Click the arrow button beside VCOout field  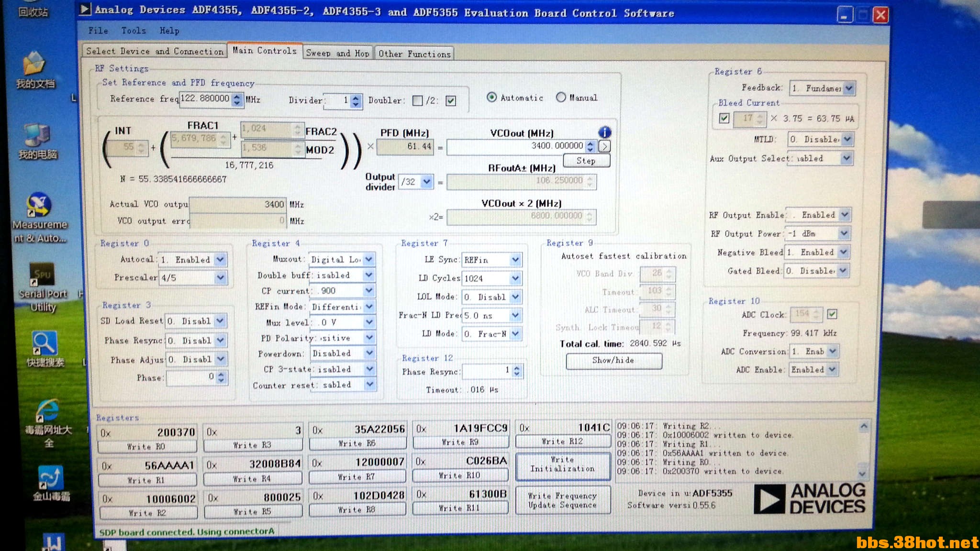pos(605,146)
